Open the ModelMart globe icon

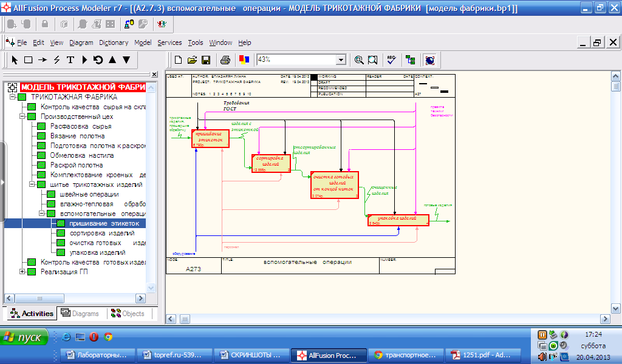429,60
